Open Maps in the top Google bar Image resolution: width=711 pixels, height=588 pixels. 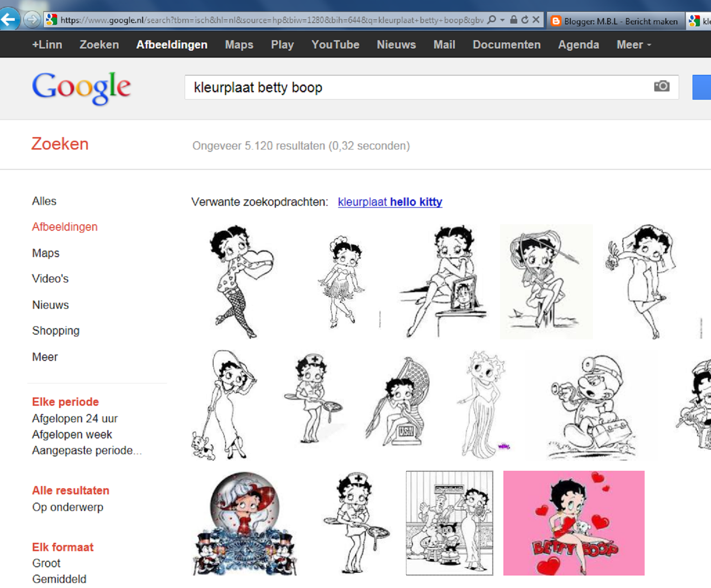click(x=239, y=45)
